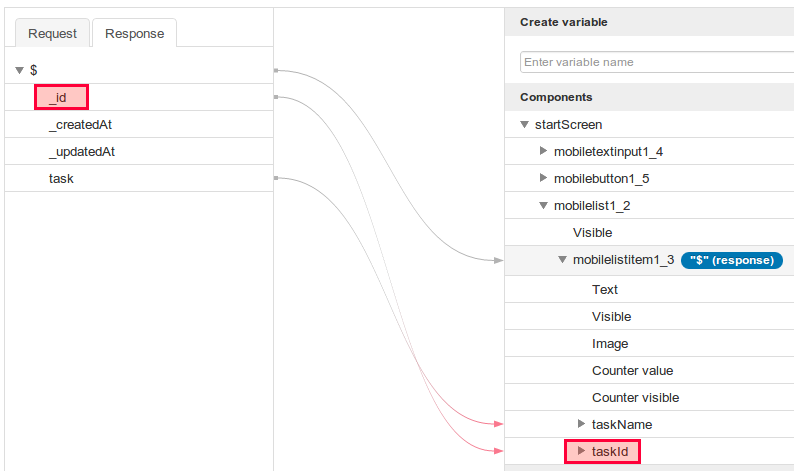Select the _id response field
The image size is (794, 471).
tap(62, 98)
